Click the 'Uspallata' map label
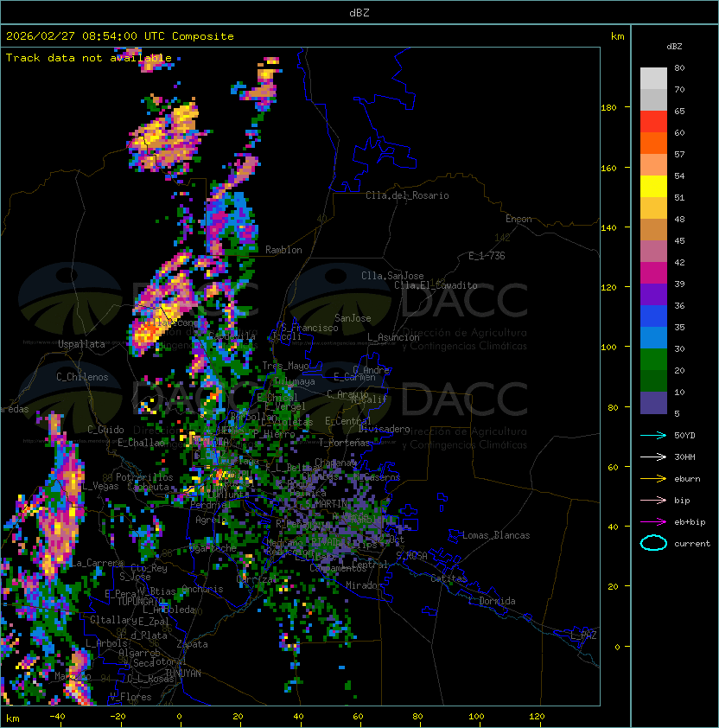Image resolution: width=719 pixels, height=728 pixels. click(x=81, y=344)
